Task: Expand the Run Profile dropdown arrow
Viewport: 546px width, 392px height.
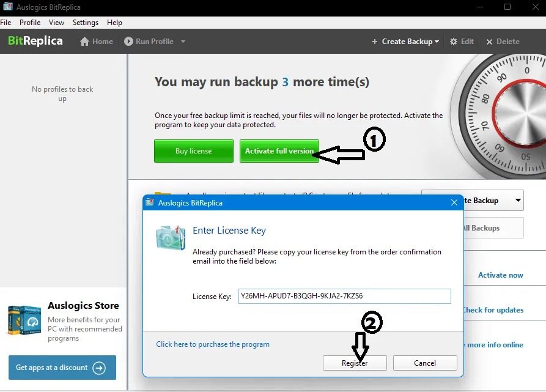Action: click(x=183, y=42)
